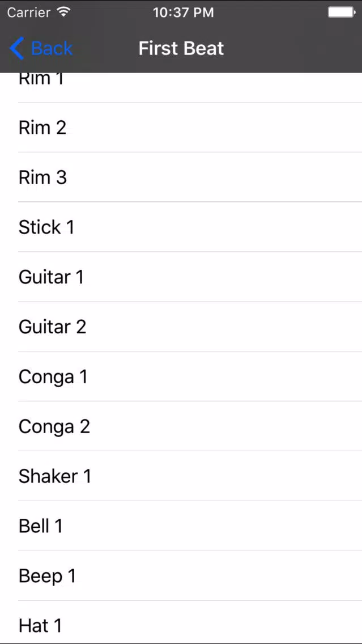This screenshot has width=362, height=644.
Task: Select Rim 2 sound
Action: [x=181, y=128]
